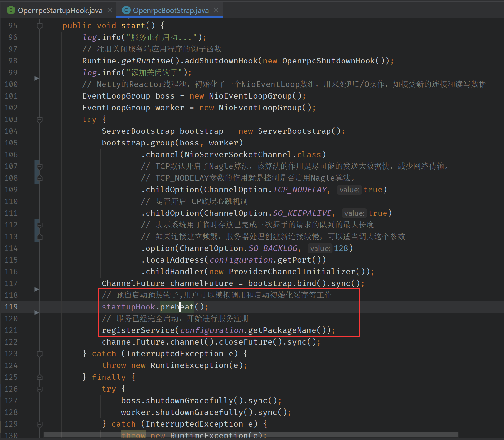The height and width of the screenshot is (440, 504).
Task: Toggle the finally fold marker at line 125
Action: 40,377
